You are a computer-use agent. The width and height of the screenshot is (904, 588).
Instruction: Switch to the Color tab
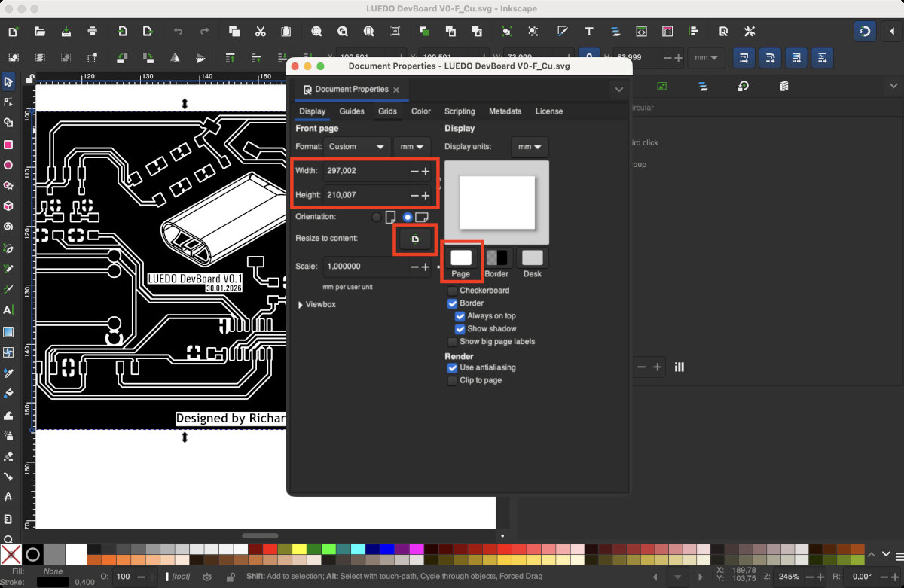point(421,111)
